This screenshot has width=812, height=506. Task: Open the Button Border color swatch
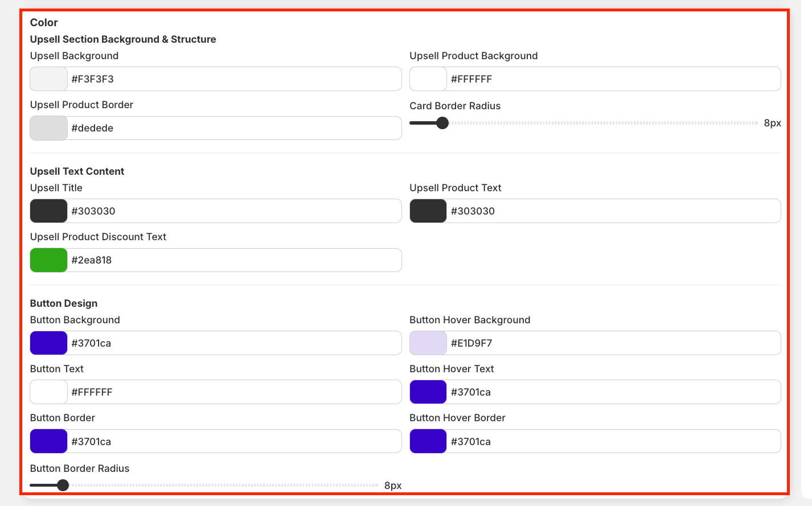point(48,441)
